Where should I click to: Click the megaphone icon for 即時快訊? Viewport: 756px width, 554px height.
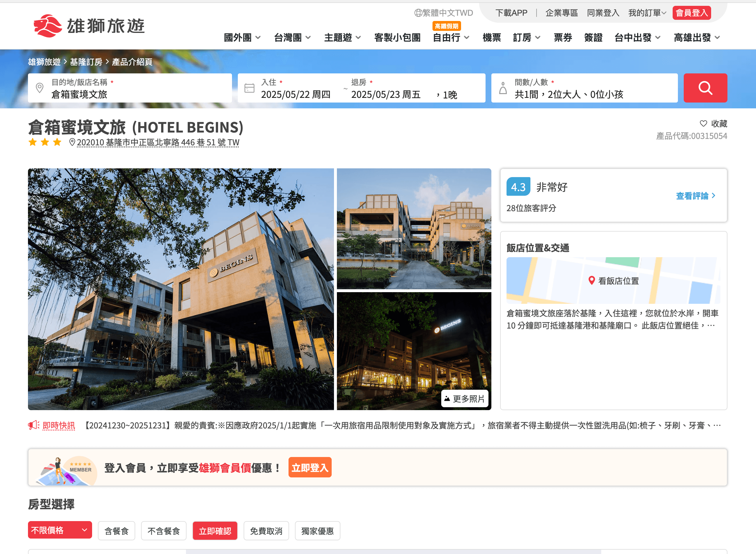click(34, 425)
